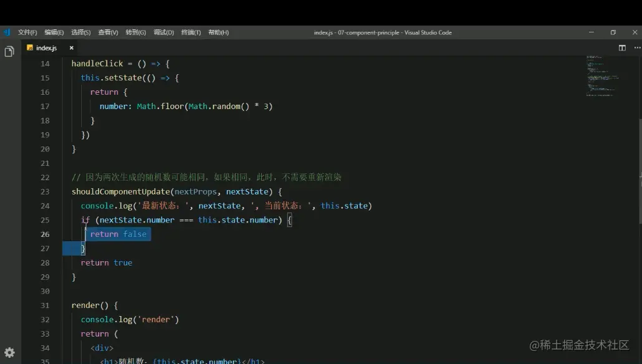Click line number 14 in gutter
642x364 pixels.
(45, 64)
